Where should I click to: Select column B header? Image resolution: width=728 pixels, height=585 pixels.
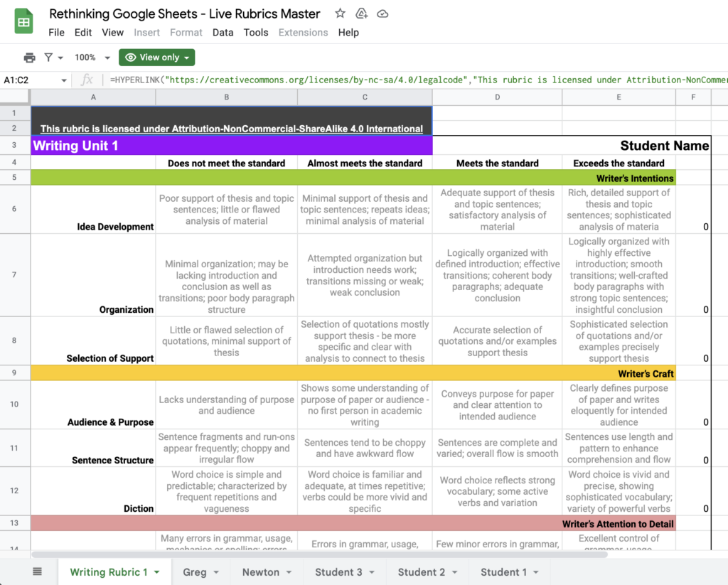tap(227, 97)
